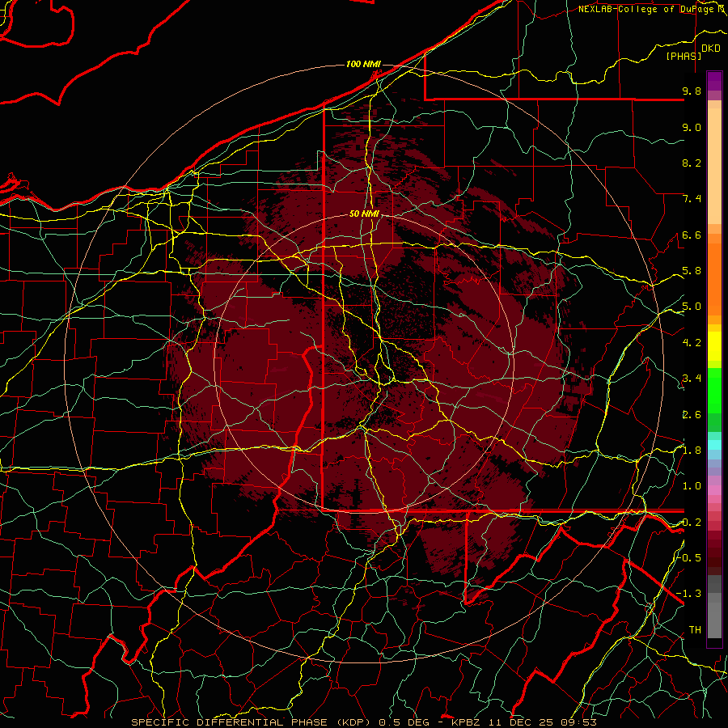Click the 1.8 value on the color scale
728x728 pixels.
pyautogui.click(x=692, y=451)
